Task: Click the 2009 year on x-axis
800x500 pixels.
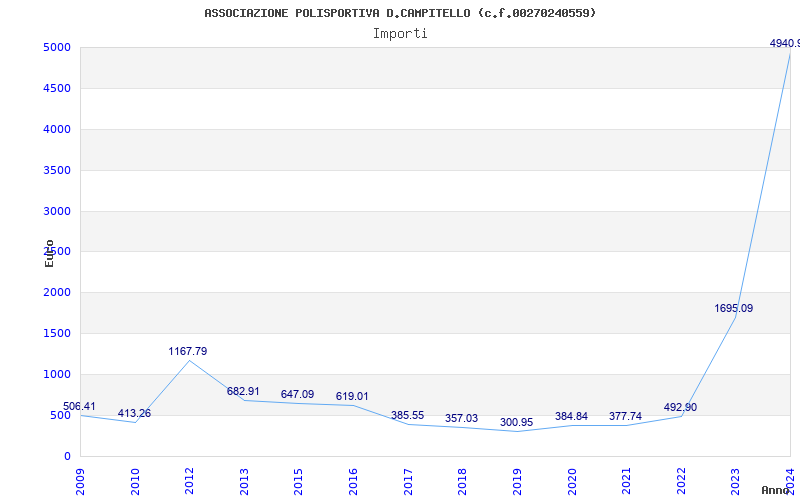Action: pos(81,478)
